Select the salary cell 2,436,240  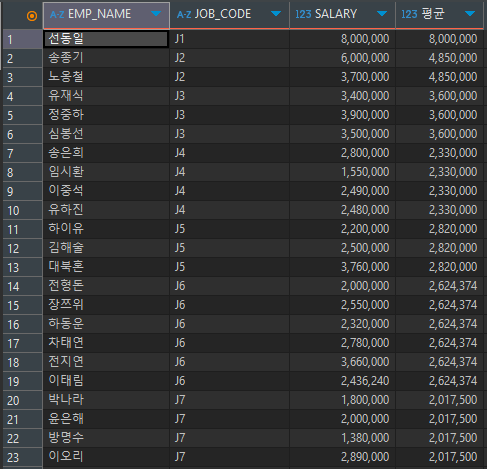pos(342,381)
